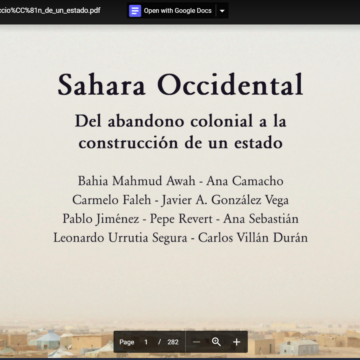
Task: Click subtitle line 'Del abandono colonial a la'
Action: click(x=180, y=121)
